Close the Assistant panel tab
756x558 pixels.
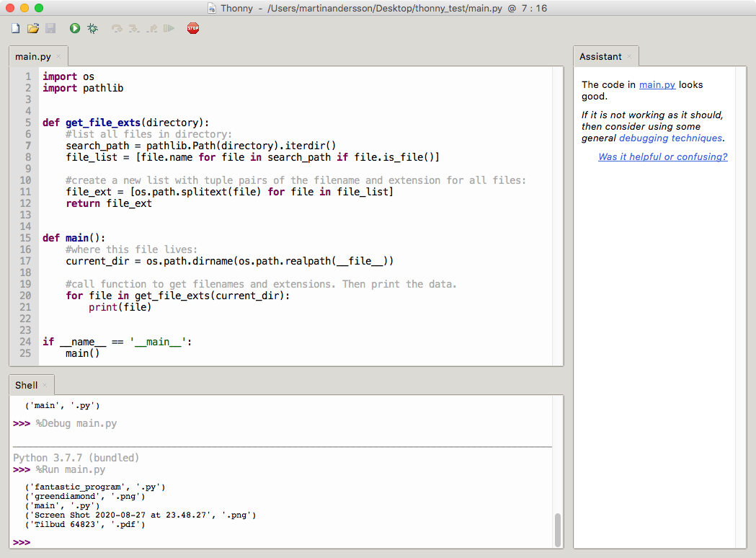pos(629,57)
